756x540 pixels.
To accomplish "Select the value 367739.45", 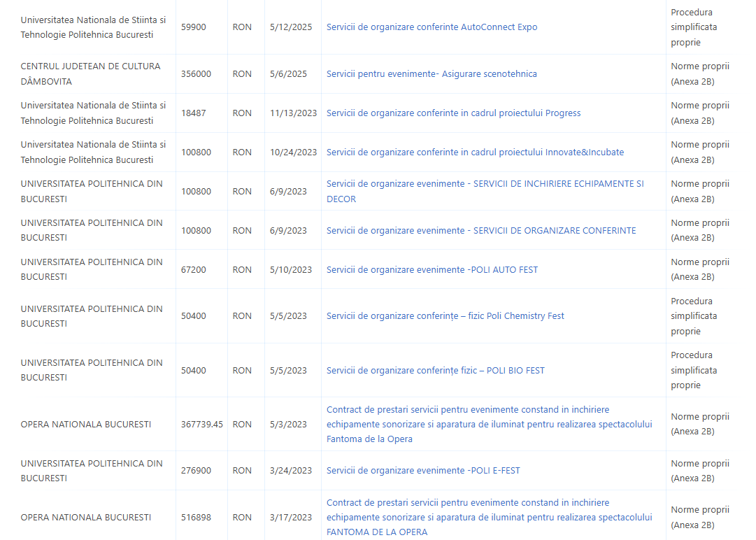I will pos(202,425).
